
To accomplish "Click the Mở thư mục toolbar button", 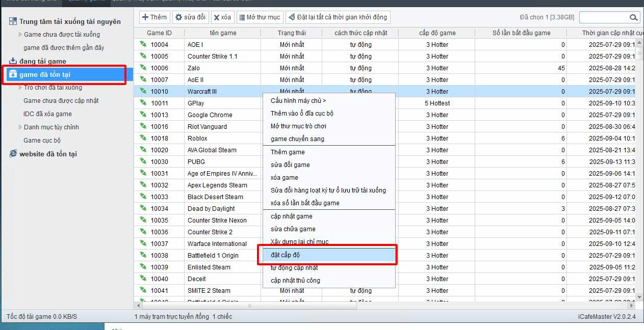I will (259, 17).
